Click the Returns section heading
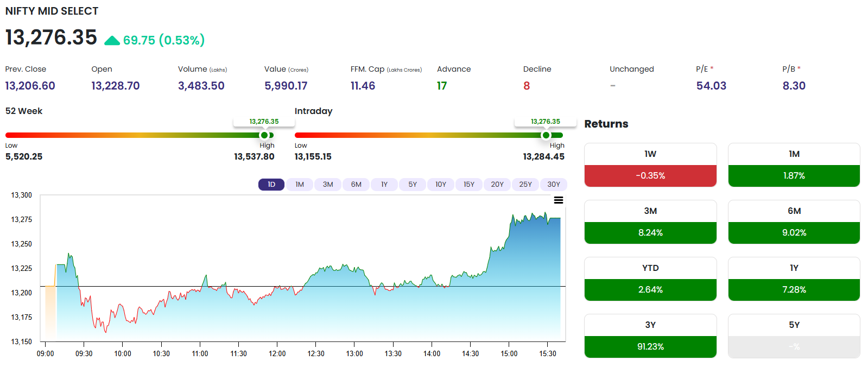 (606, 124)
